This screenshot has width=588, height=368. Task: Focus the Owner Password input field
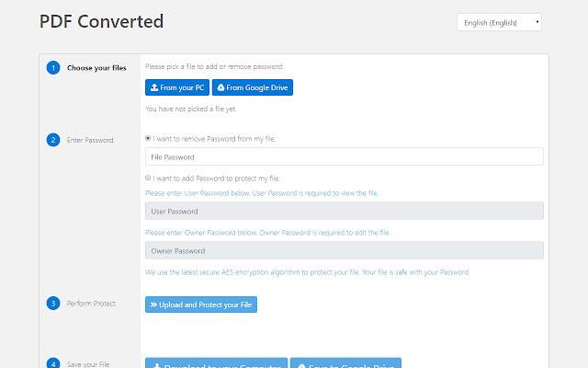point(345,250)
